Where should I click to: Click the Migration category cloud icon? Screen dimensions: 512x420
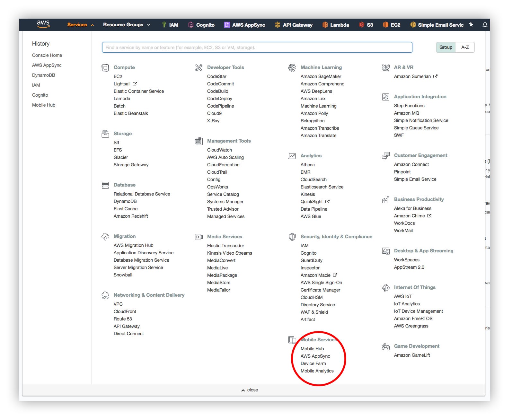[105, 237]
